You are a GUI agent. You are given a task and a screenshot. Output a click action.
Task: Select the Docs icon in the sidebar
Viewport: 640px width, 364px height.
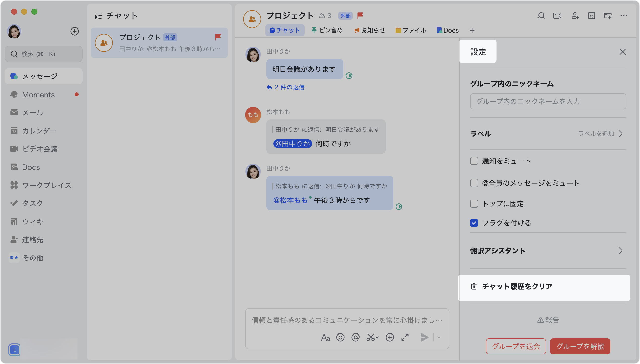click(14, 167)
